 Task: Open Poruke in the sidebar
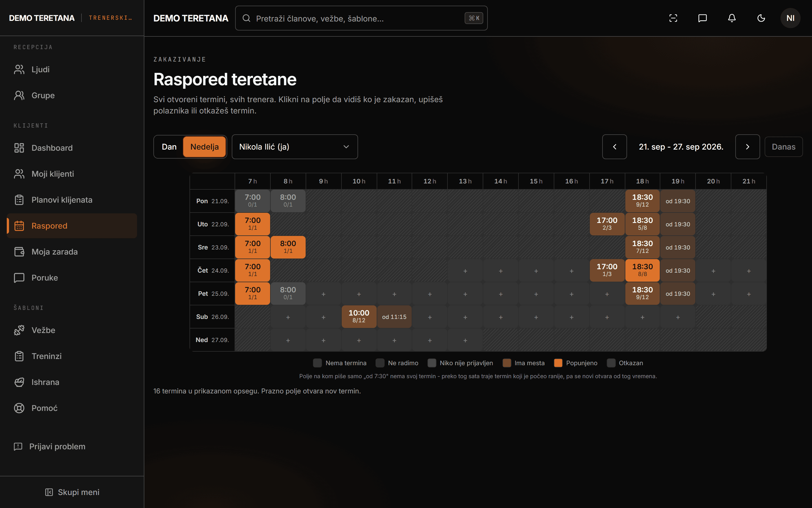[72, 278]
